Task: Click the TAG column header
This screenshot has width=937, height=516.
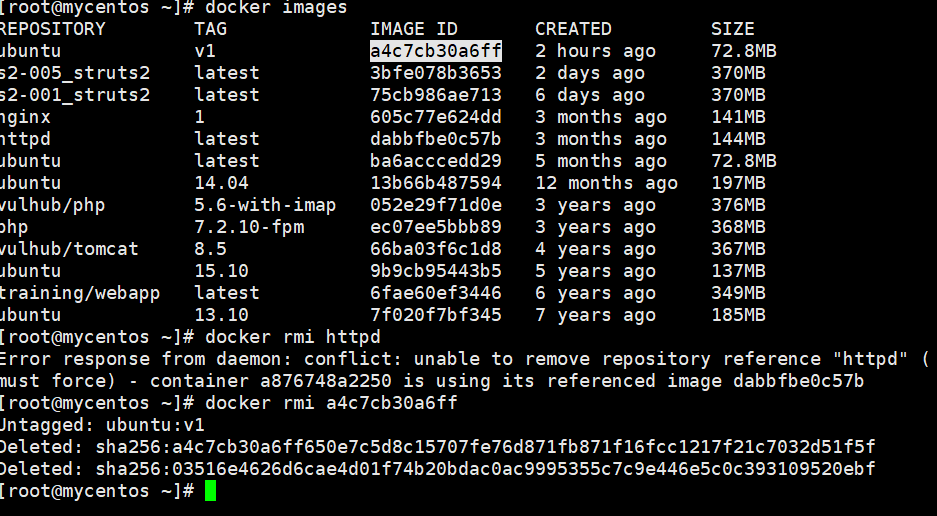Action: point(210,29)
